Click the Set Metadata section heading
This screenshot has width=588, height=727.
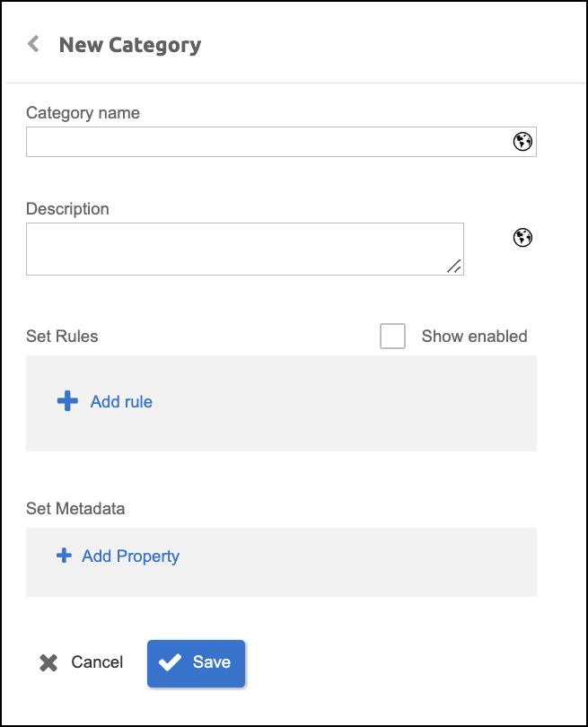75,509
